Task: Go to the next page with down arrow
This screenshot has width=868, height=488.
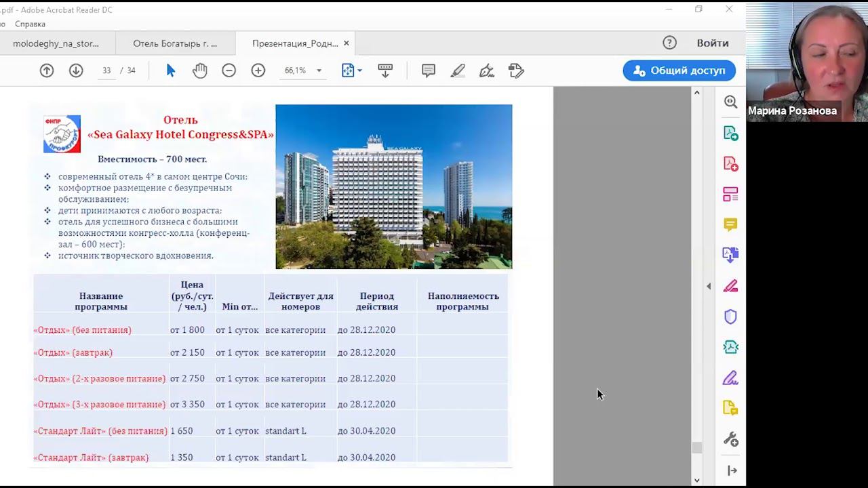Action: coord(76,70)
